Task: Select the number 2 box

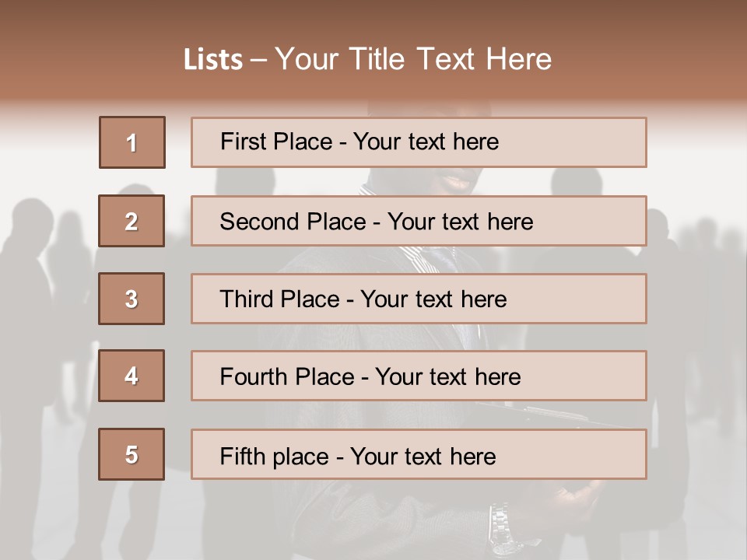Action: click(x=132, y=221)
